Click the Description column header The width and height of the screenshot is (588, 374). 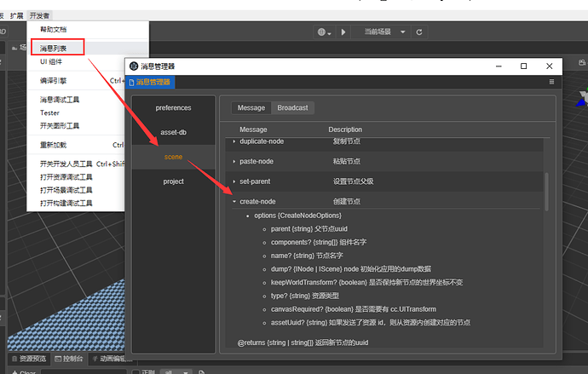click(345, 129)
